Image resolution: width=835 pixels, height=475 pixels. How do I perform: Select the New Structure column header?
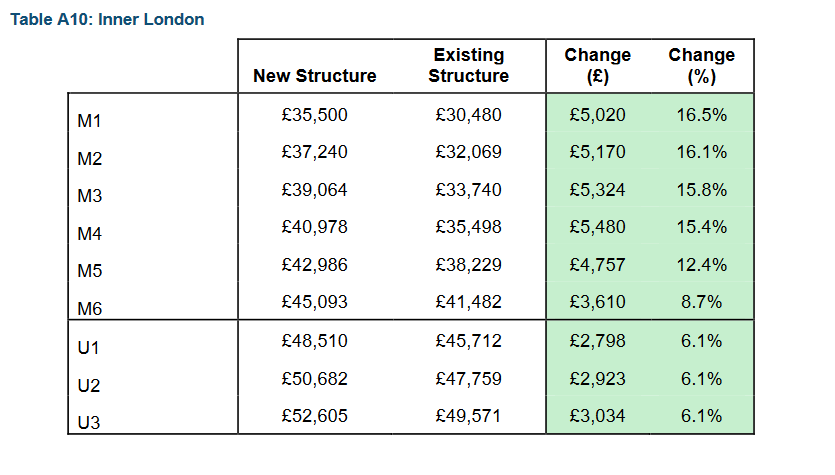[x=315, y=76]
